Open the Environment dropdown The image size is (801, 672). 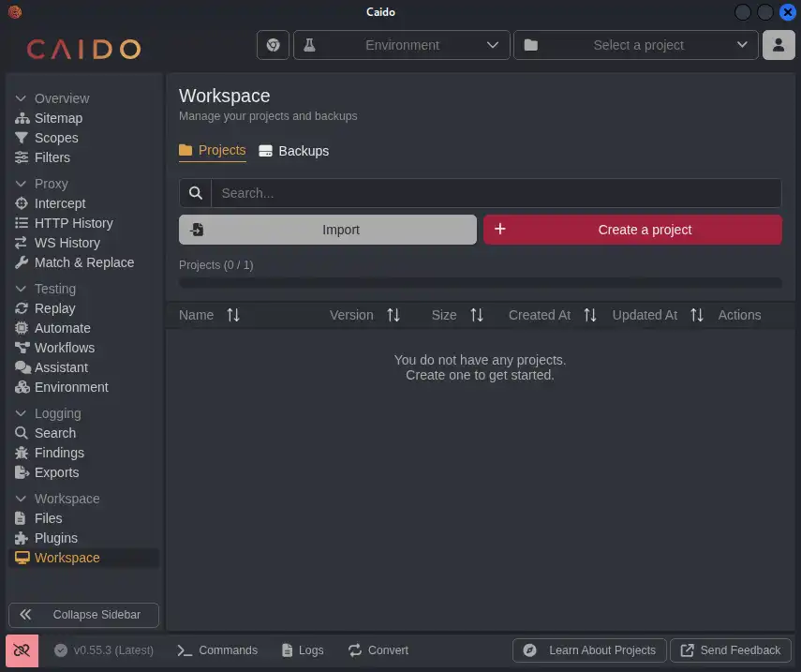401,44
